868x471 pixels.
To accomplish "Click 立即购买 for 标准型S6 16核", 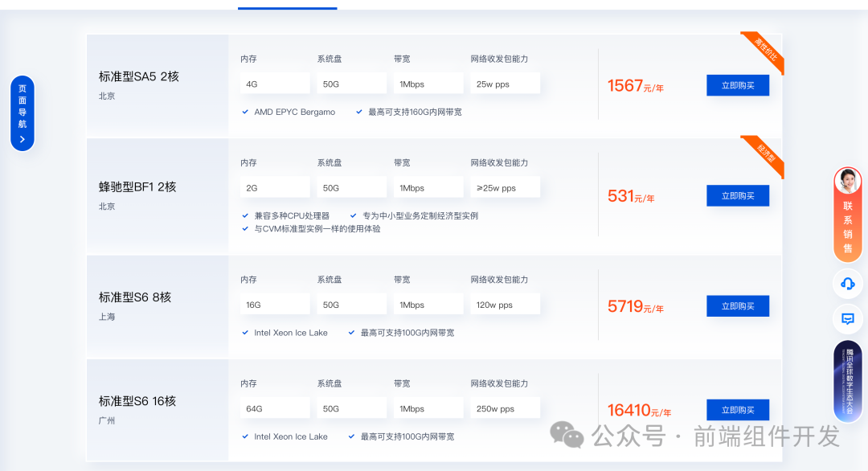I will click(x=737, y=409).
